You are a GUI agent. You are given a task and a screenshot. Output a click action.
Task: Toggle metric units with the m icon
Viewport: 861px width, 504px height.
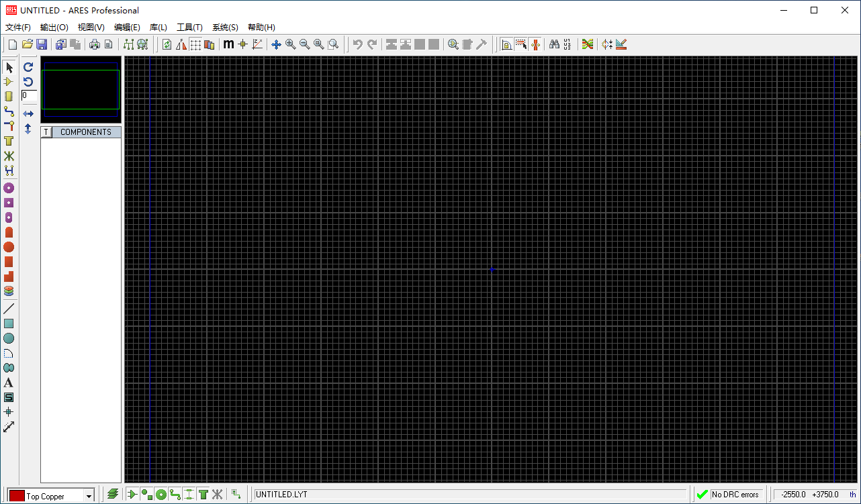pos(229,44)
